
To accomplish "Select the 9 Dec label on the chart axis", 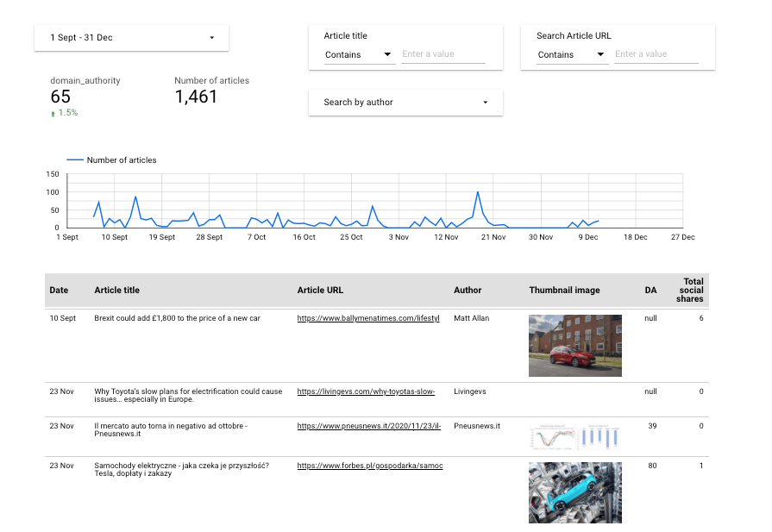I will tap(587, 236).
